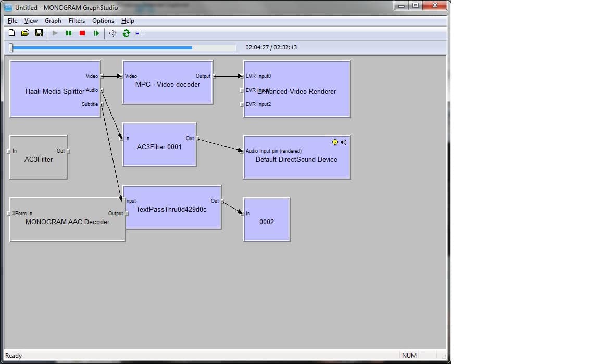Image resolution: width=600 pixels, height=364 pixels.
Task: Refresh the graph with the green arrows icon
Action: [126, 33]
